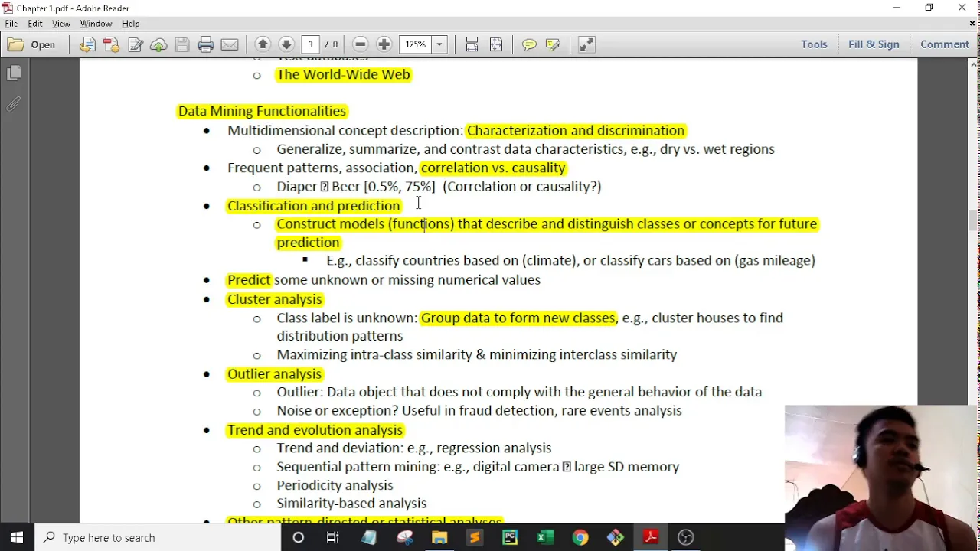Click the Open file button

point(32,44)
